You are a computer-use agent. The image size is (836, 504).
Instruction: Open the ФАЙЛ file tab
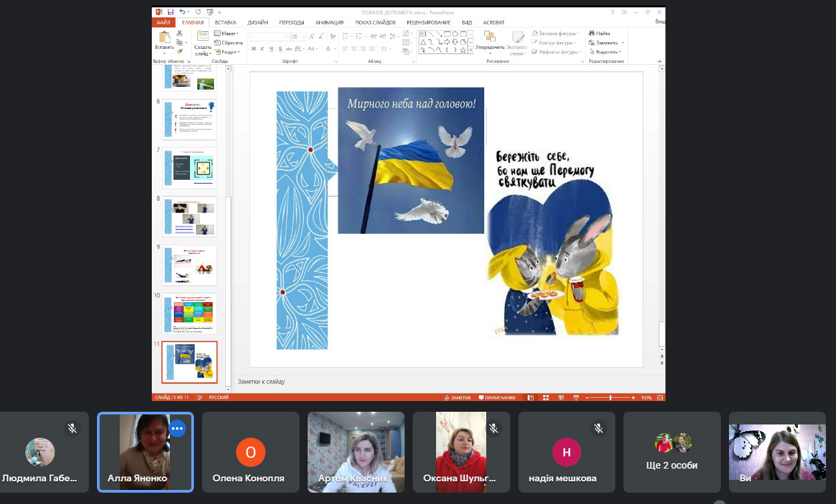[164, 22]
